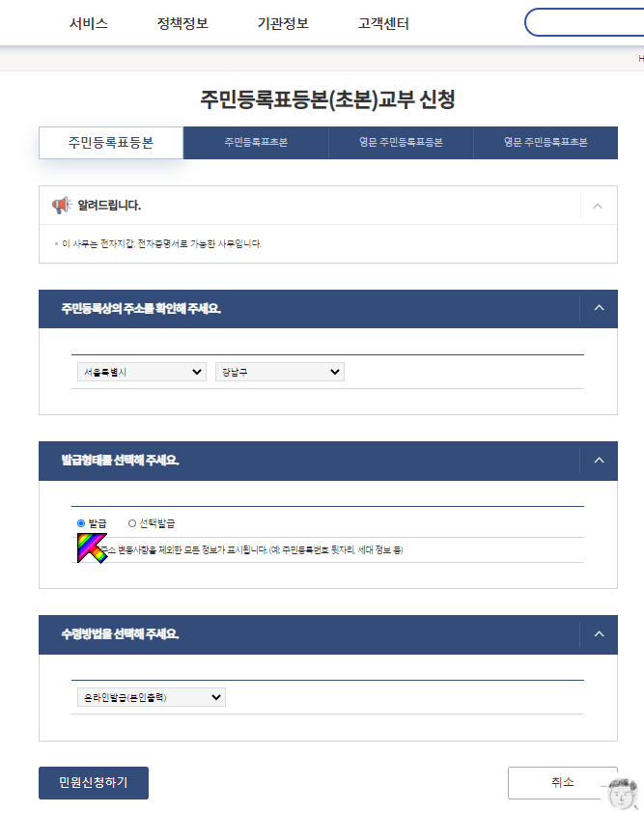Open the 서비스 menu
The width and height of the screenshot is (644, 813).
click(89, 23)
